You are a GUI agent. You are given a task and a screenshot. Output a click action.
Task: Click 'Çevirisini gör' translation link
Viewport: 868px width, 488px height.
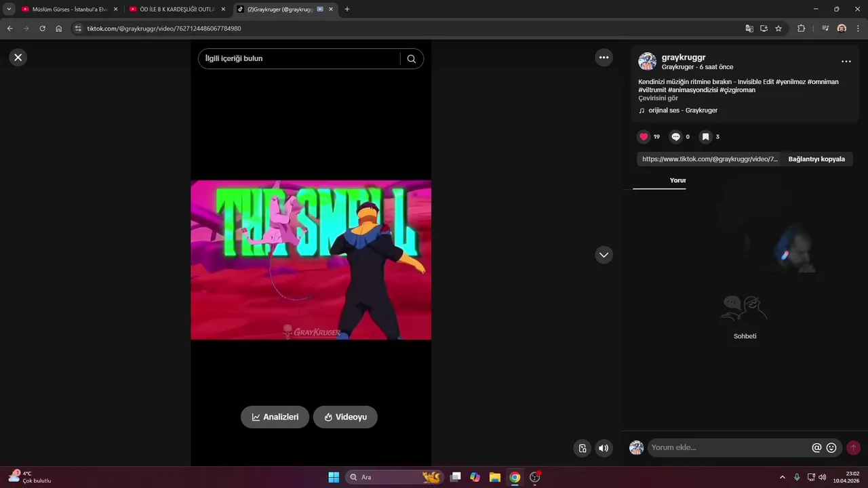click(658, 98)
